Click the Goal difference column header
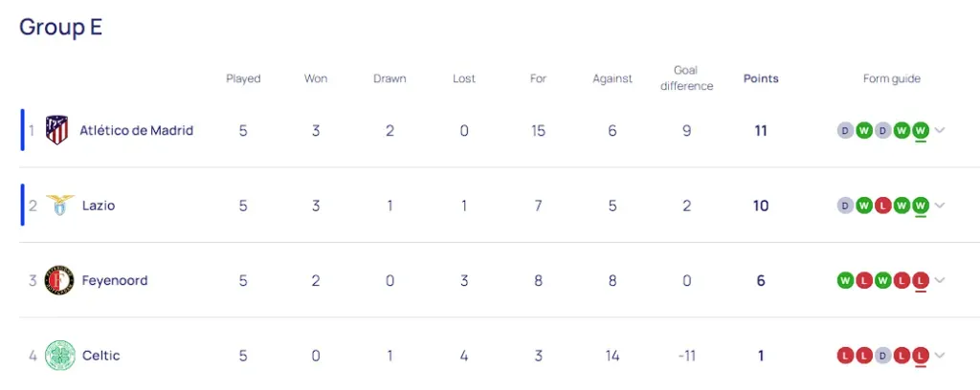 point(686,78)
